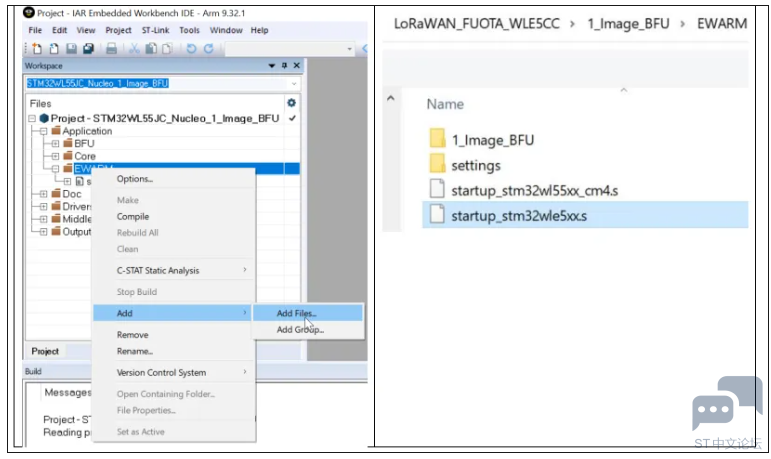
Task: Open the Project menu
Action: point(118,30)
